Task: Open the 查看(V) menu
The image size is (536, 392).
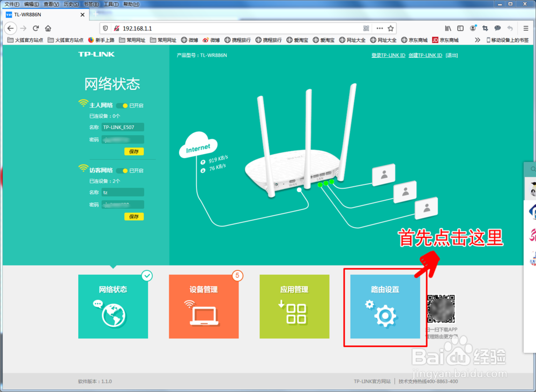Action: (x=51, y=4)
